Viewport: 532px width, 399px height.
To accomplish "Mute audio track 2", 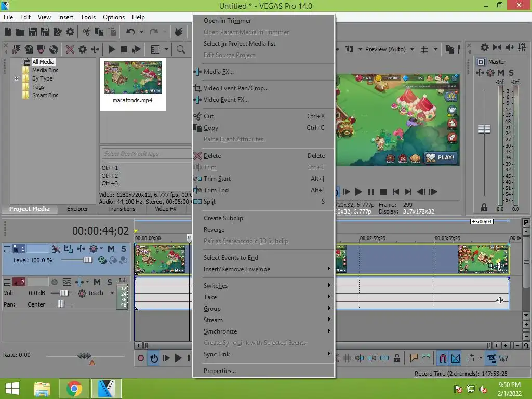I will (x=97, y=282).
